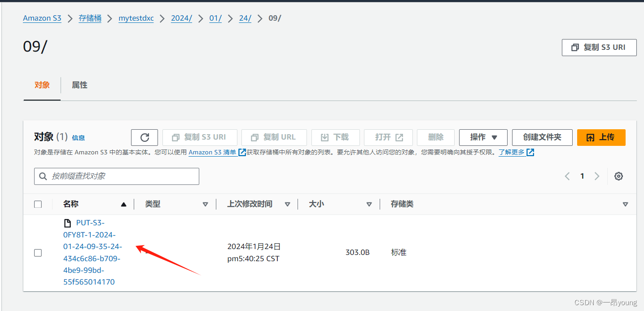Click the 303.0B size cell
Viewport: 644px width, 311px height.
click(x=358, y=253)
